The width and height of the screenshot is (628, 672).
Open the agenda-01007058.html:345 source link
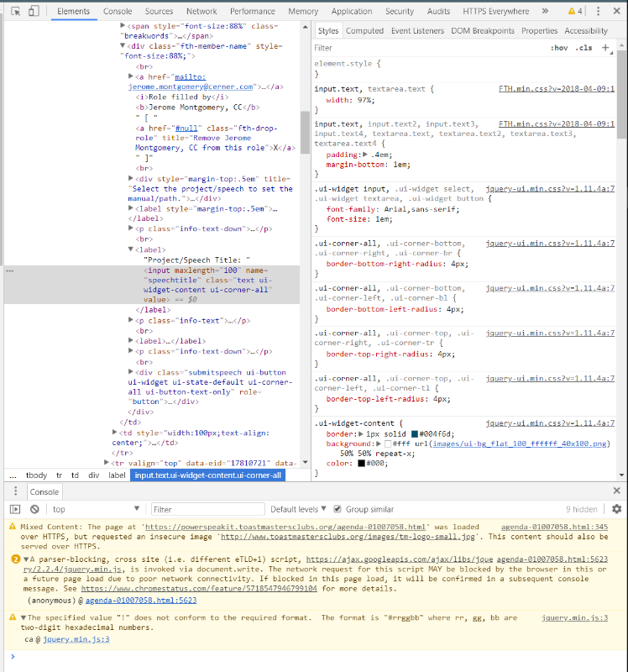click(554, 527)
